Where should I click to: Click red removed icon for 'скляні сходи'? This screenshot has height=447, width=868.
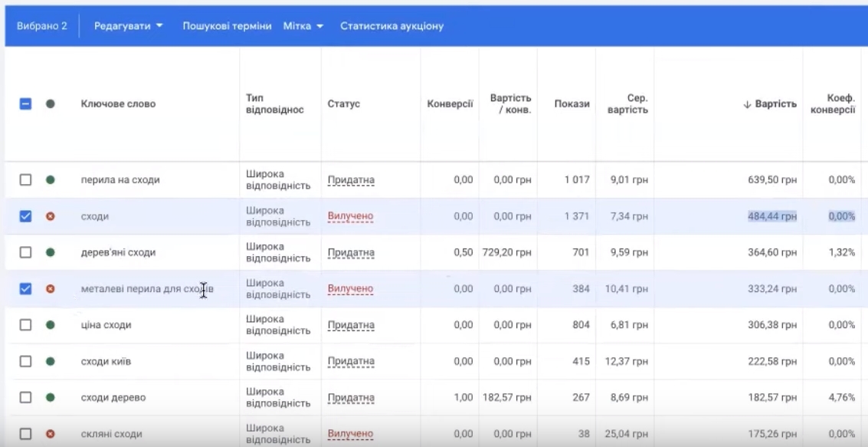click(51, 434)
